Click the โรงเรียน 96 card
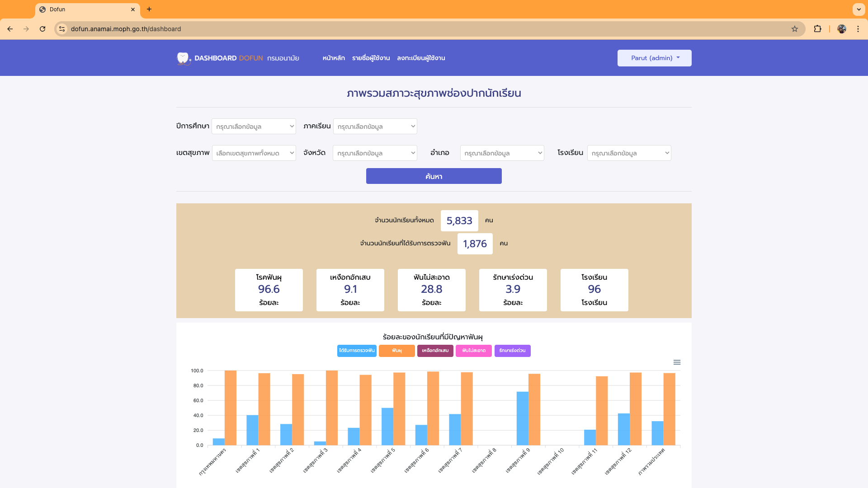The image size is (868, 488). click(x=594, y=290)
